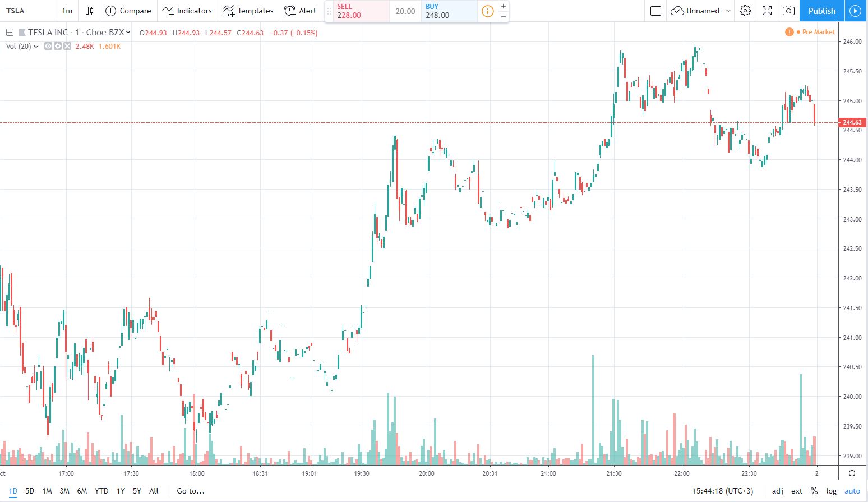Image resolution: width=868 pixels, height=502 pixels.
Task: Expand the Cboe BZX symbol dropdown
Action: pyautogui.click(x=128, y=33)
